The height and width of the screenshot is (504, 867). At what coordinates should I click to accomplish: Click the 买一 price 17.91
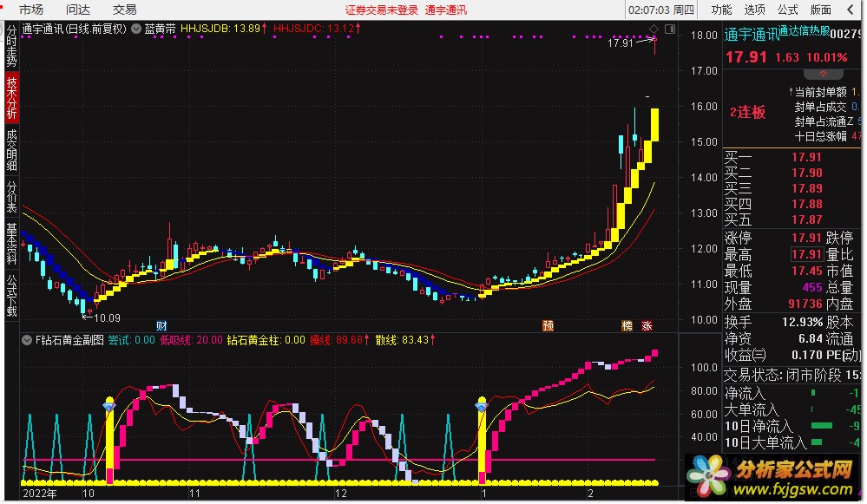click(x=807, y=158)
